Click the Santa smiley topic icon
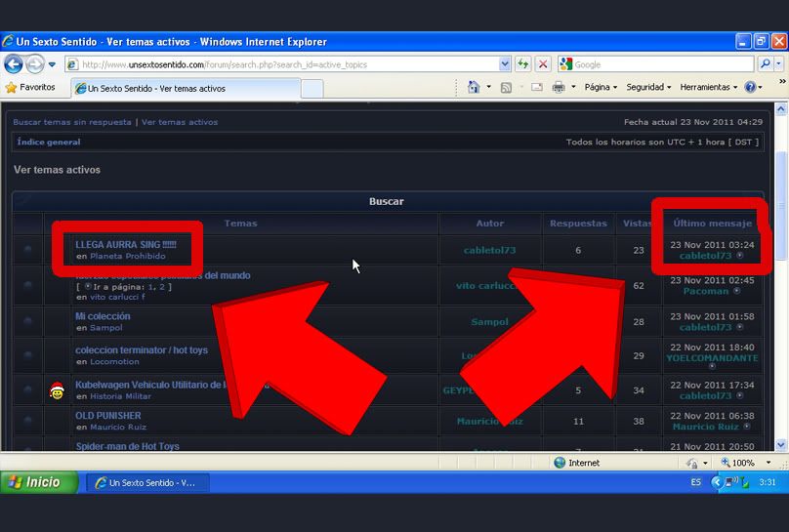789x532 pixels. click(x=57, y=390)
